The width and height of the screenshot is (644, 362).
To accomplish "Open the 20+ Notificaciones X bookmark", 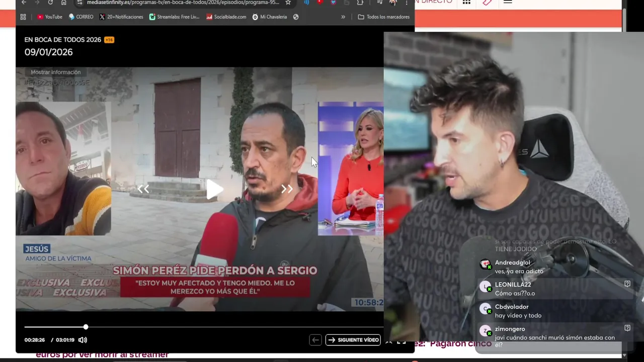I will [121, 17].
